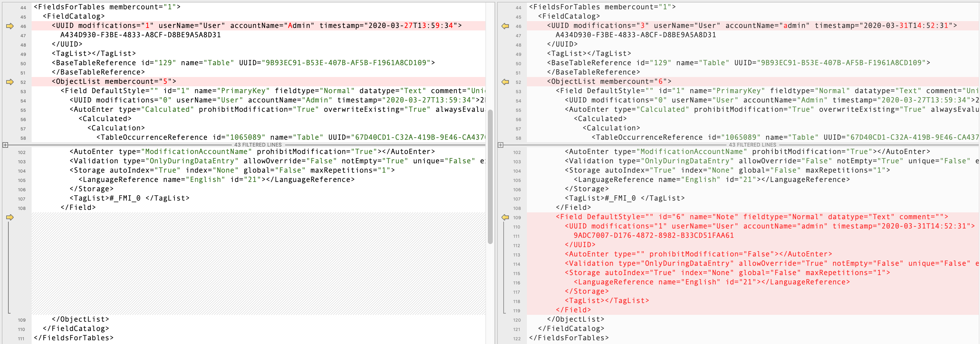
Task: Click the closing FieldsForTables tag on right line 122
Action: (569, 338)
